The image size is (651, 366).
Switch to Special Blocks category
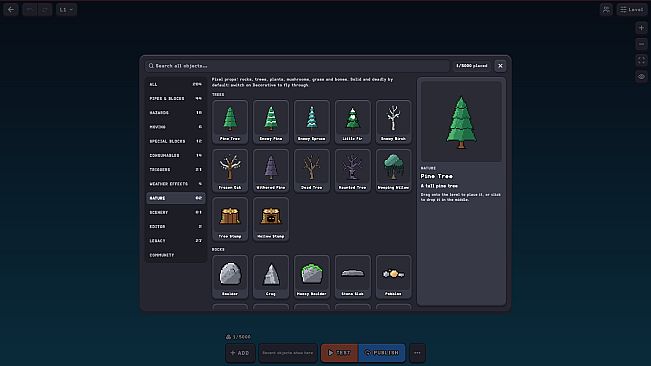point(176,141)
